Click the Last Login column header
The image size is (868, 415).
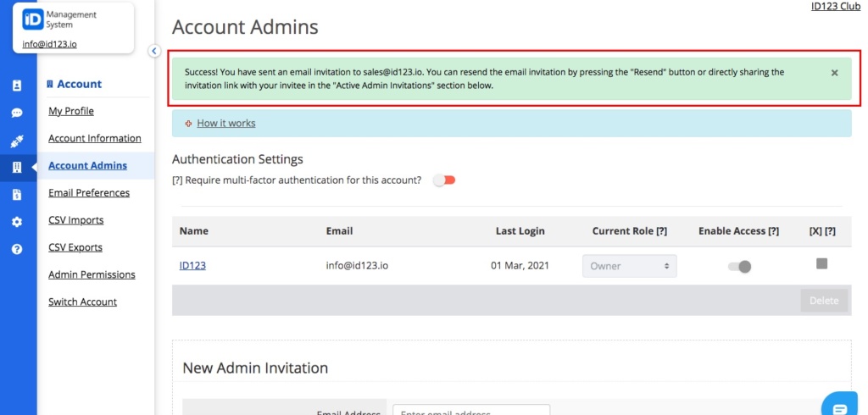pyautogui.click(x=520, y=231)
